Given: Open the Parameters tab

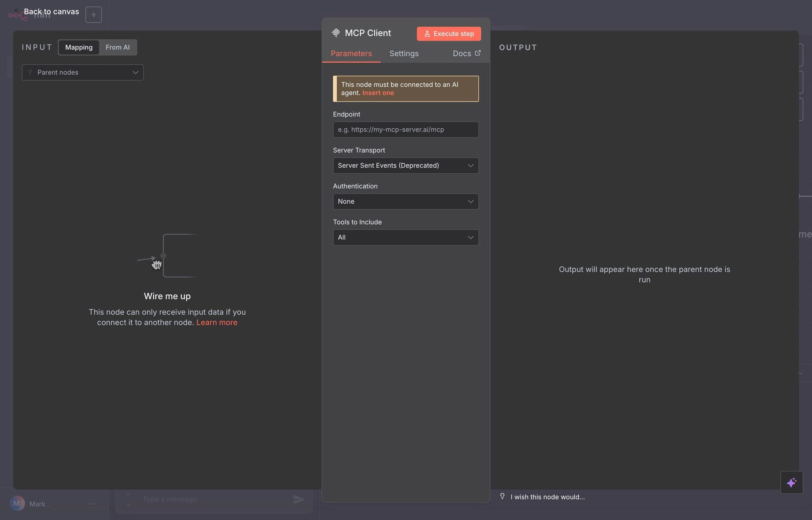Looking at the screenshot, I should 351,54.
